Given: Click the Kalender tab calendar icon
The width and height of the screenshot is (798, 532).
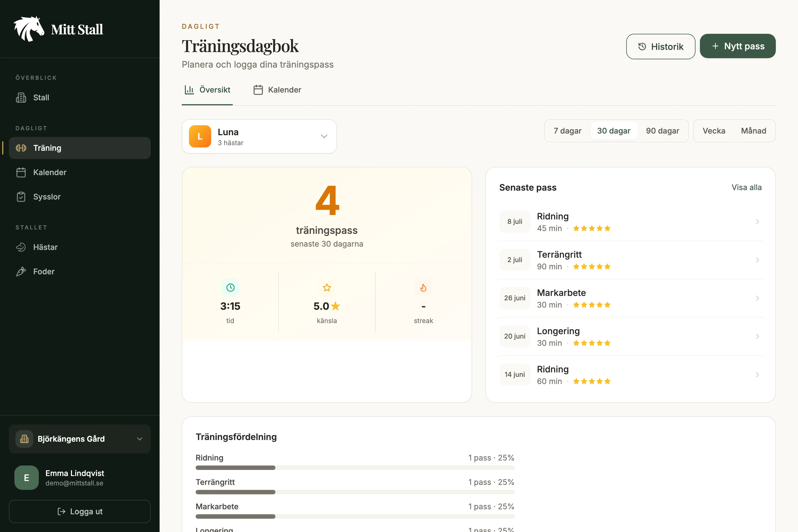Looking at the screenshot, I should [x=258, y=90].
